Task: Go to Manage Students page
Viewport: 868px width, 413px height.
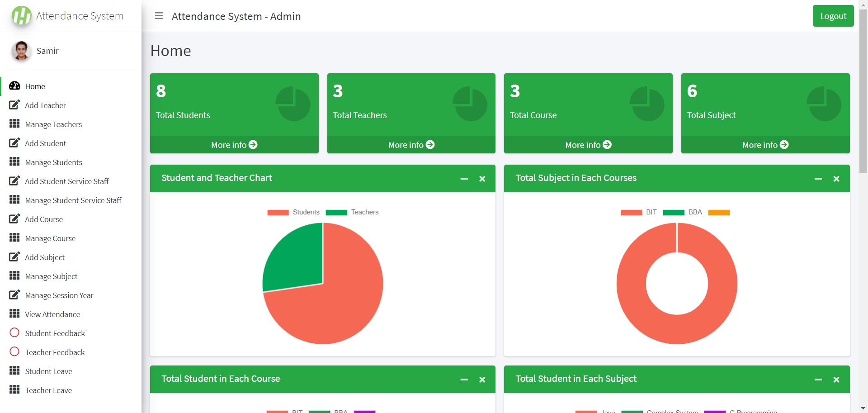Action: (71, 162)
